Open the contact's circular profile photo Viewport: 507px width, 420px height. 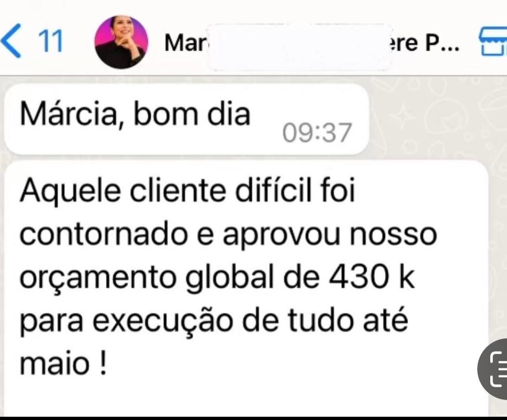coord(121,42)
